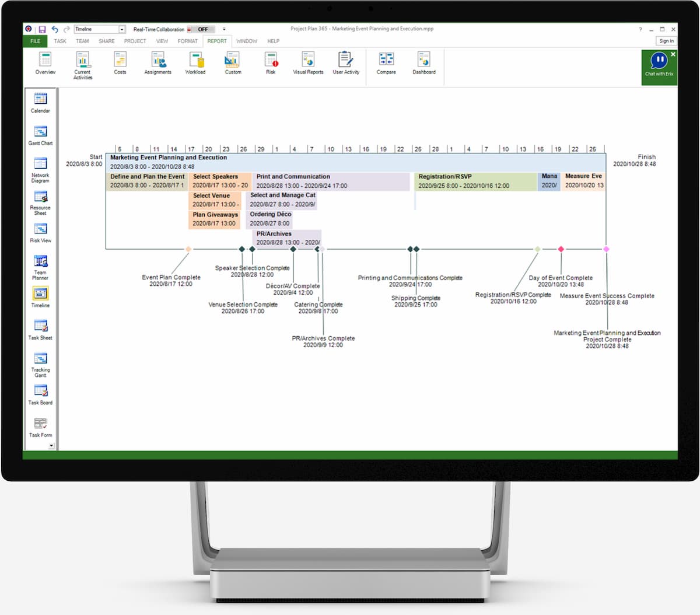Open the FILE tab
This screenshot has width=700, height=615.
click(35, 41)
